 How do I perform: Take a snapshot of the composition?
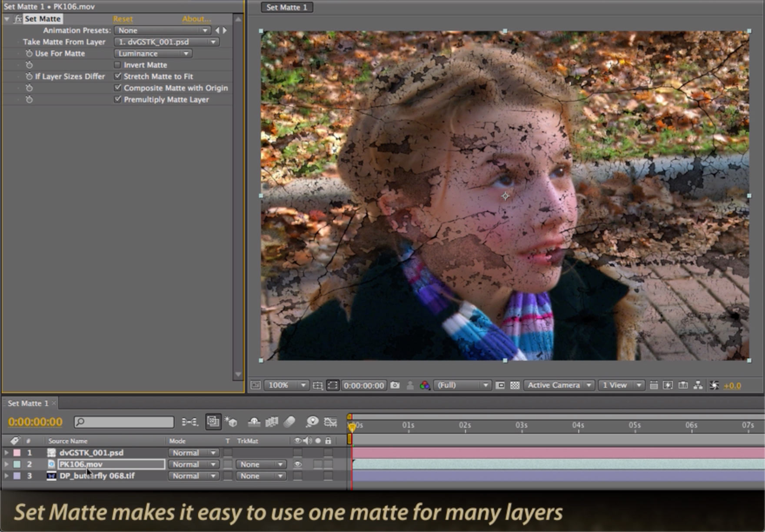tap(394, 385)
